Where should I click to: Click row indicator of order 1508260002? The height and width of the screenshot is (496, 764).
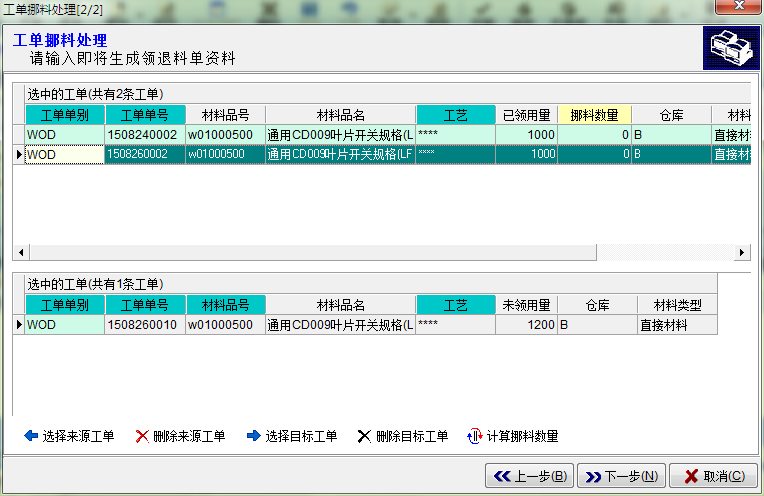19,154
